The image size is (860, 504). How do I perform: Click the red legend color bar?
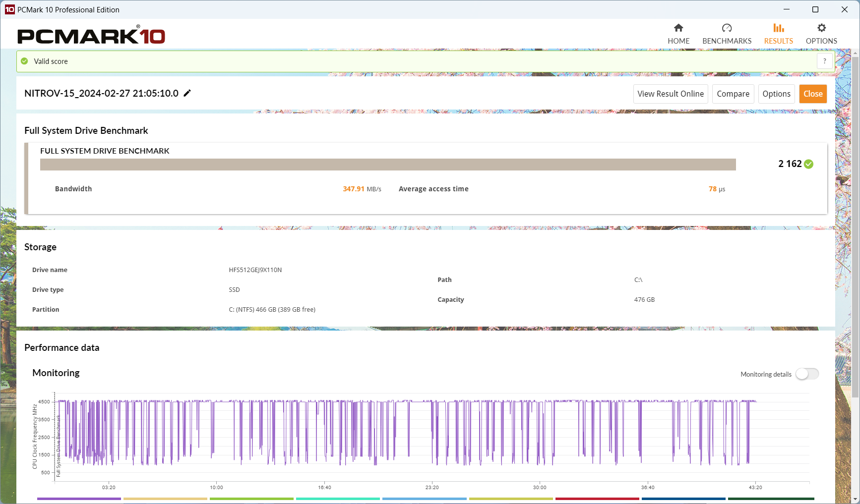(x=597, y=499)
